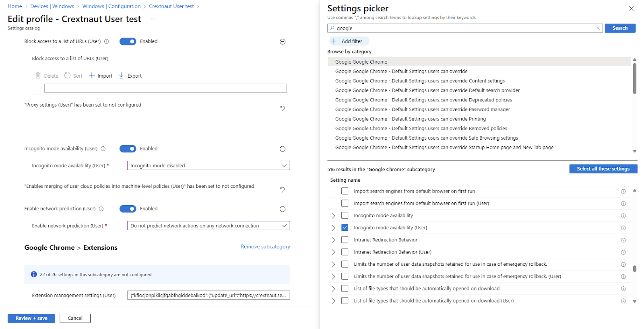Expand List of file types auto-opened row

333,288
